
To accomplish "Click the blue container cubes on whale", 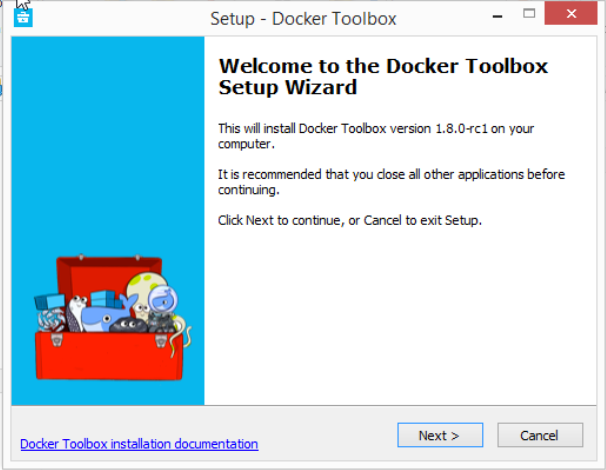I will click(x=106, y=297).
